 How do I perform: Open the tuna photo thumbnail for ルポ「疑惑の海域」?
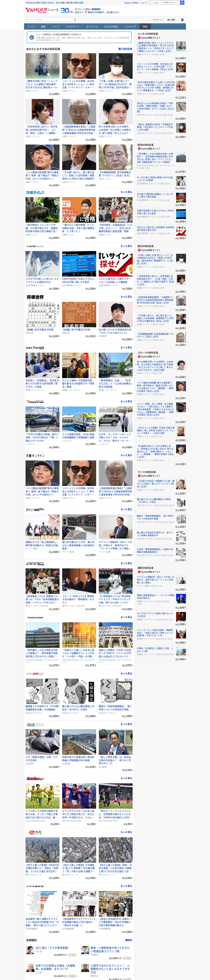pyautogui.click(x=43, y=742)
